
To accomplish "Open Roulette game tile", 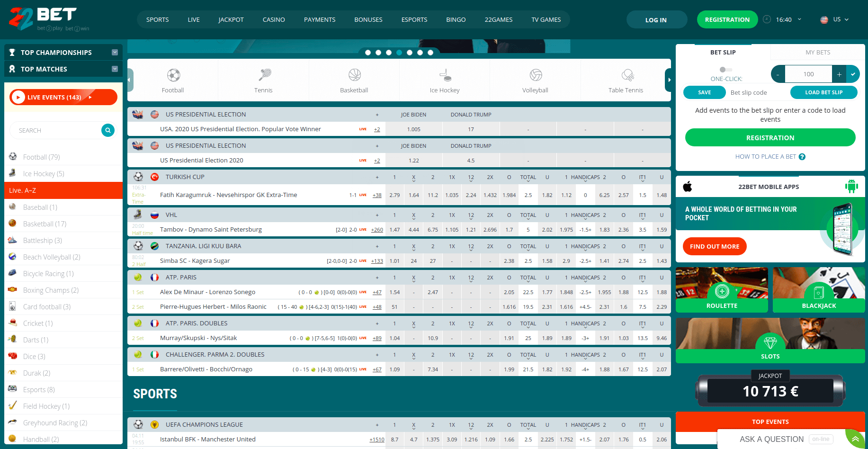I will pyautogui.click(x=722, y=290).
